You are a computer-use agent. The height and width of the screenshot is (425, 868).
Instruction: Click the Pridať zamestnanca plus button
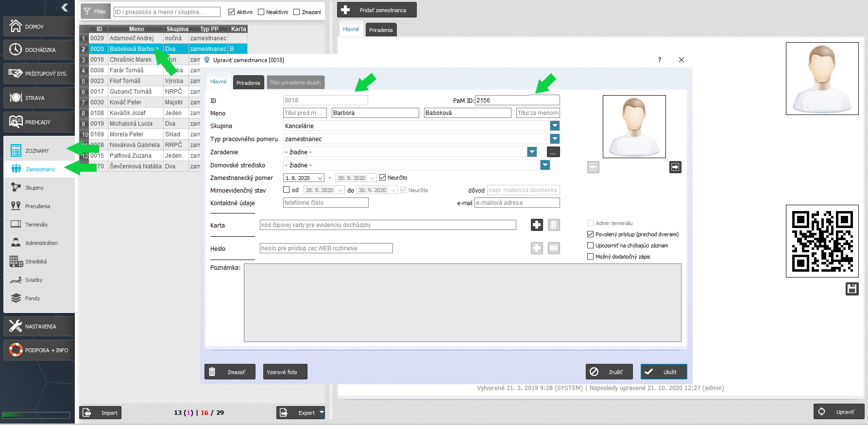377,10
